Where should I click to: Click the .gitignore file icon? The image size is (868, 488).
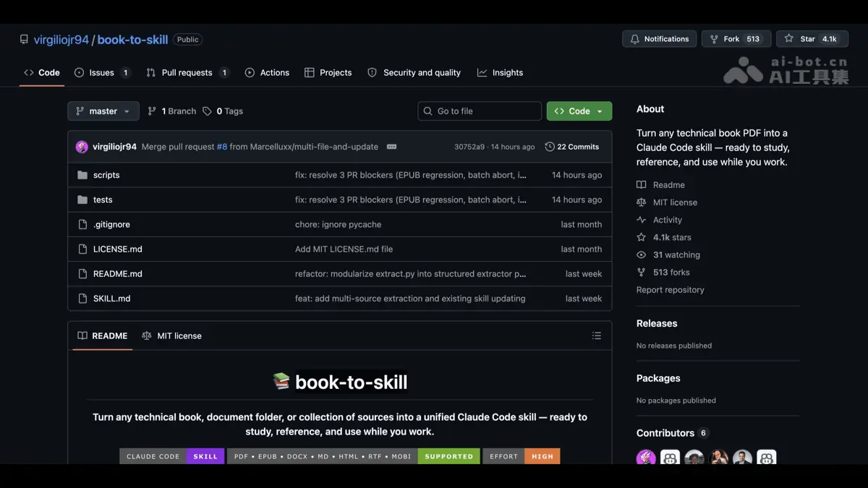(82, 224)
